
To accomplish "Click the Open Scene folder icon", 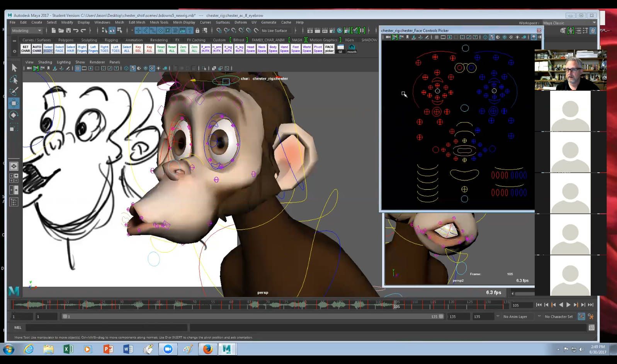I will tap(61, 31).
